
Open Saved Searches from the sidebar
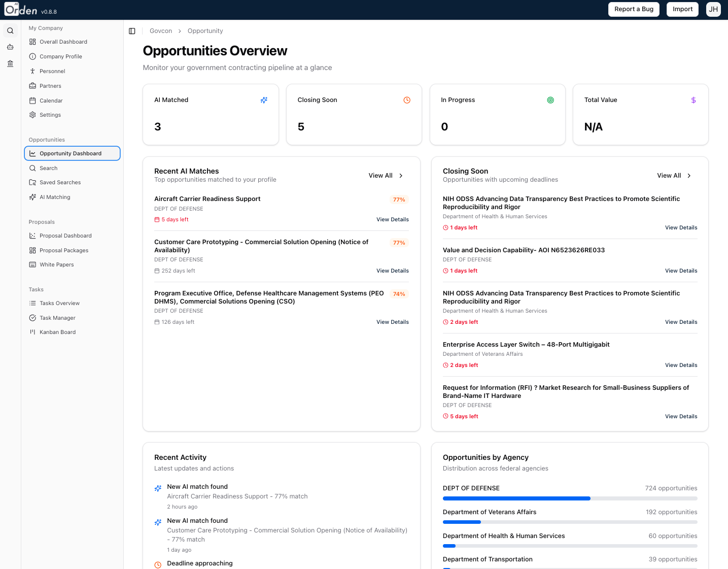point(60,182)
